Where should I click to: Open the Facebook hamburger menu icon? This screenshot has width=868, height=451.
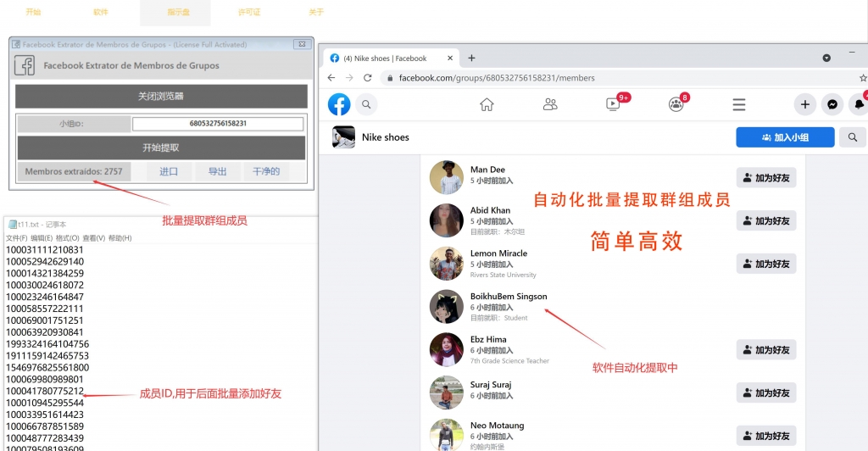point(739,104)
